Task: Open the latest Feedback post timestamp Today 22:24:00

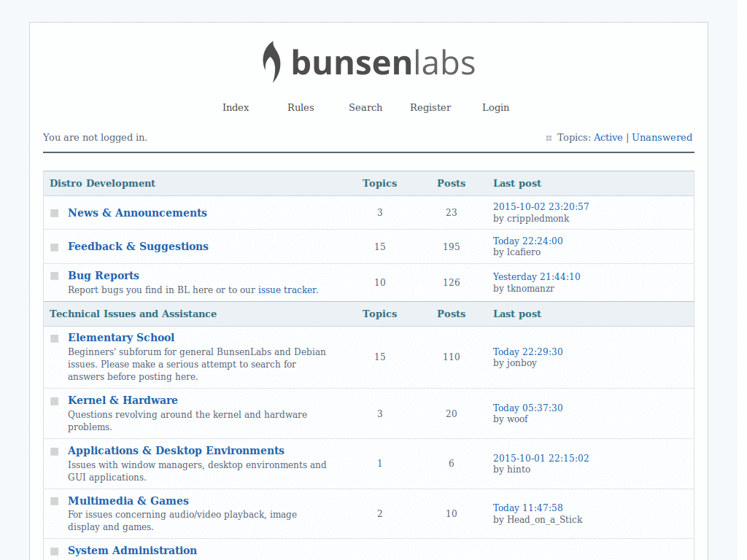Action: [x=527, y=241]
